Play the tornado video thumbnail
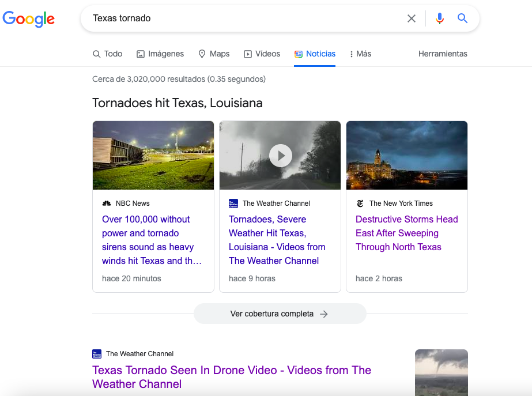Screen dimensions: 532x396 tap(280, 156)
